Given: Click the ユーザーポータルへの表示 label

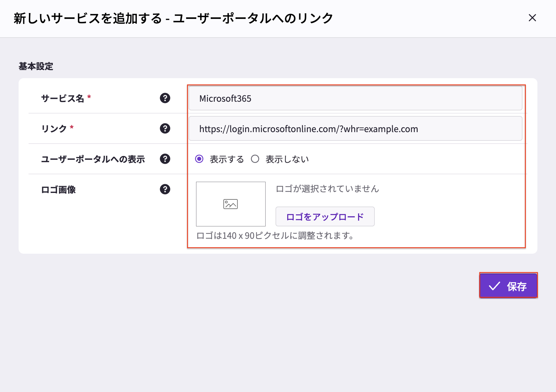Looking at the screenshot, I should (93, 159).
